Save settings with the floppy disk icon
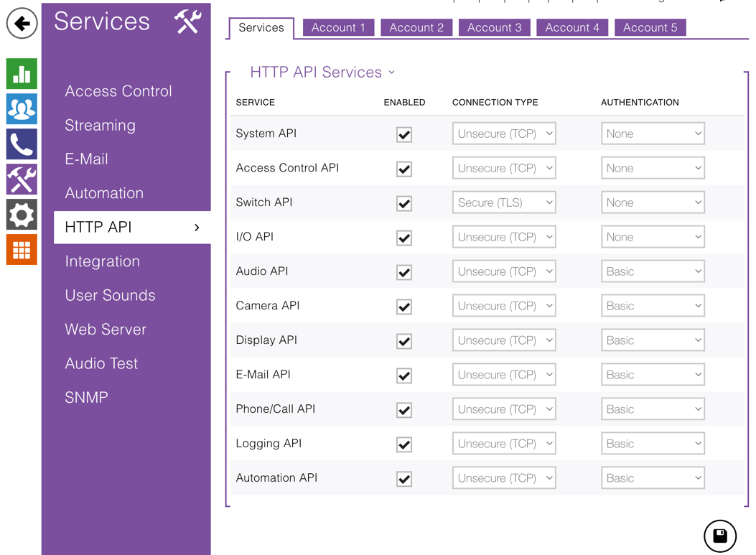 719,536
